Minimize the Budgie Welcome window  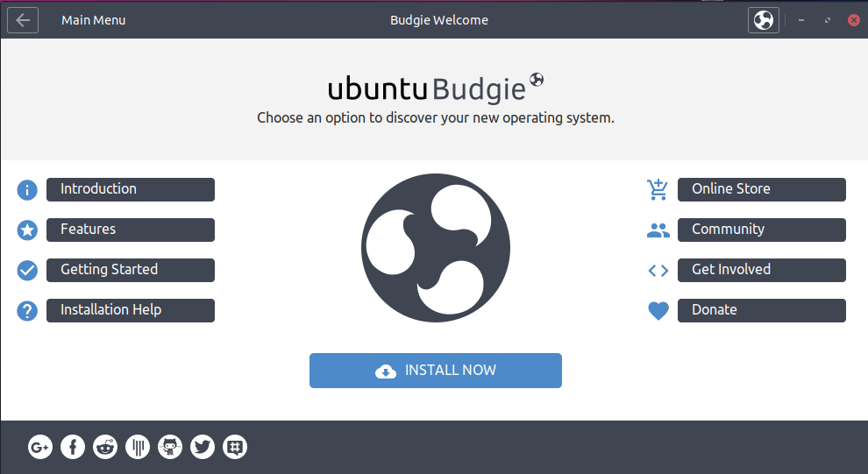pyautogui.click(x=801, y=20)
